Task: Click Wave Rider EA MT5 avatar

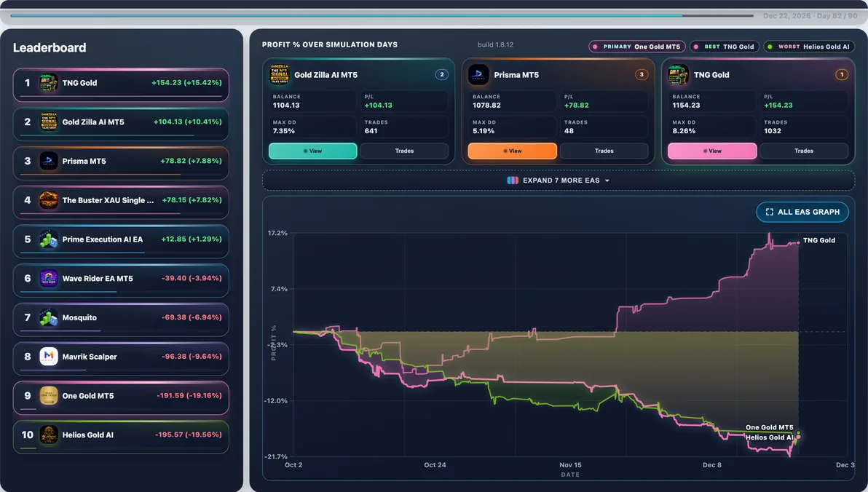Action: coord(49,278)
